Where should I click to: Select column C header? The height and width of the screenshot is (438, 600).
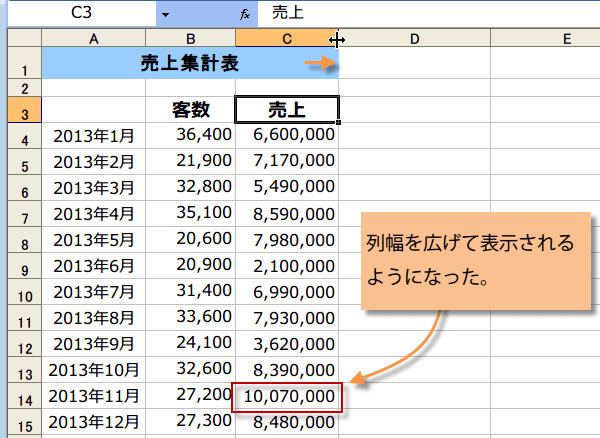click(x=287, y=38)
